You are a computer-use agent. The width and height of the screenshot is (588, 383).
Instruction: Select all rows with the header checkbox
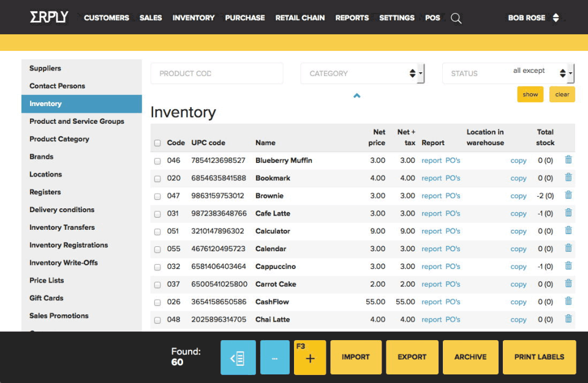click(x=157, y=142)
